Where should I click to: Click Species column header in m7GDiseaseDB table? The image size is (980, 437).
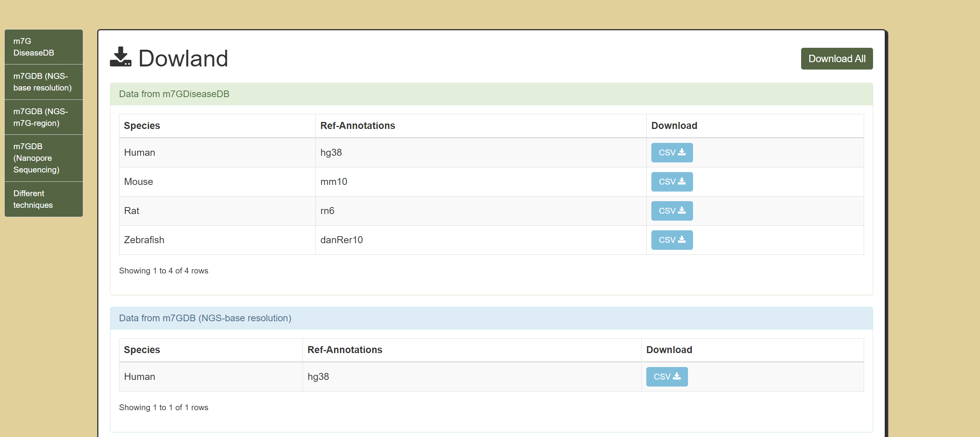[x=217, y=126]
